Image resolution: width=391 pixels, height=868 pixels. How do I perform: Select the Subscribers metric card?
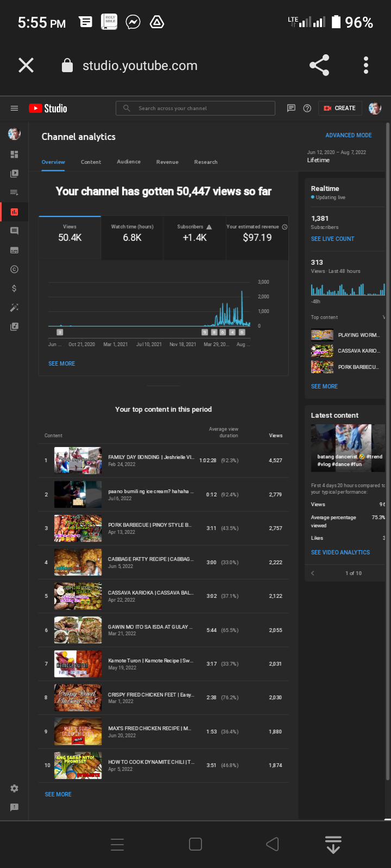[x=194, y=238]
